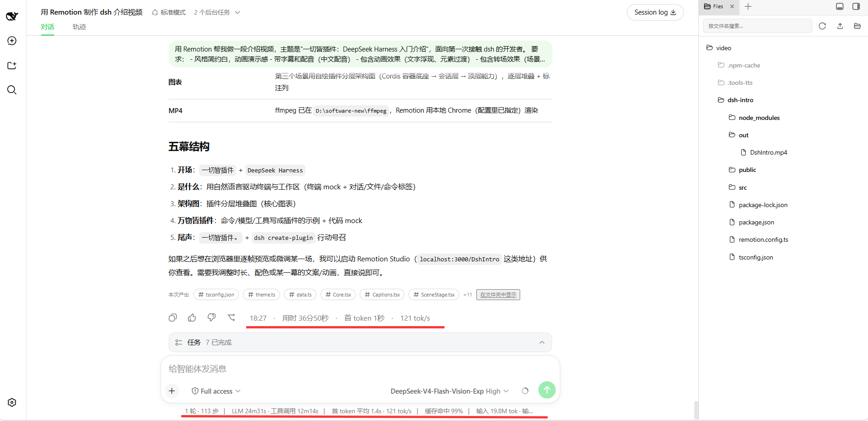Click the context usage circle indicator
The width and height of the screenshot is (868, 421).
click(x=525, y=391)
